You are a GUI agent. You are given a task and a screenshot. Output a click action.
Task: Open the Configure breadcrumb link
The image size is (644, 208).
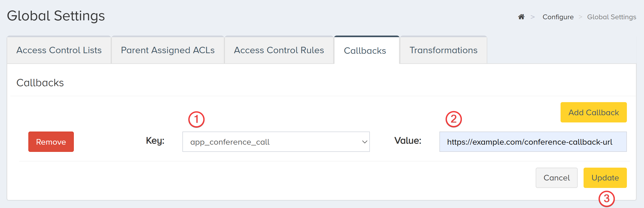(x=558, y=17)
